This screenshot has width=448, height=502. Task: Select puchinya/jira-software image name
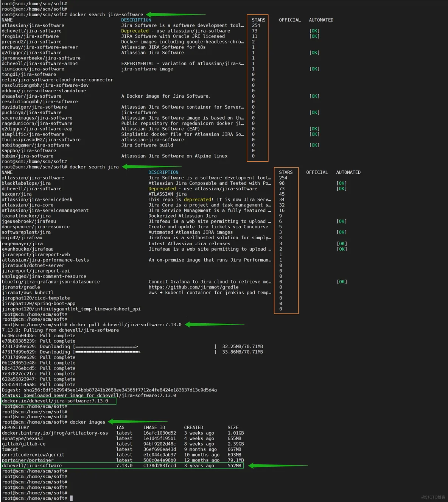pos(31,112)
